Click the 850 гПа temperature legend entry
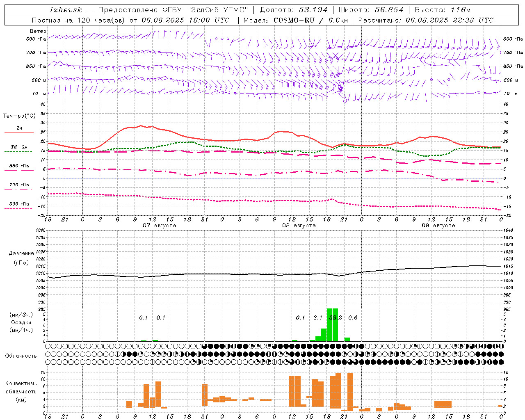The height and width of the screenshot is (420, 525). coord(19,166)
